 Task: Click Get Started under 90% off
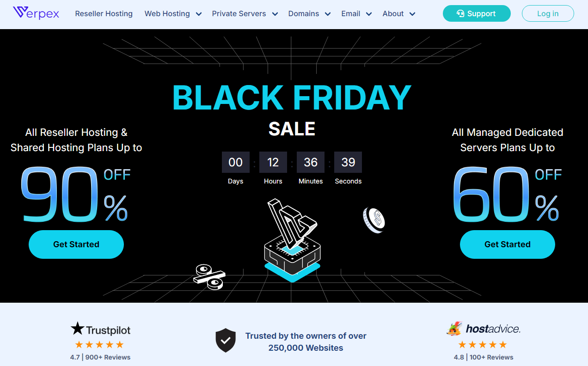[x=76, y=244]
